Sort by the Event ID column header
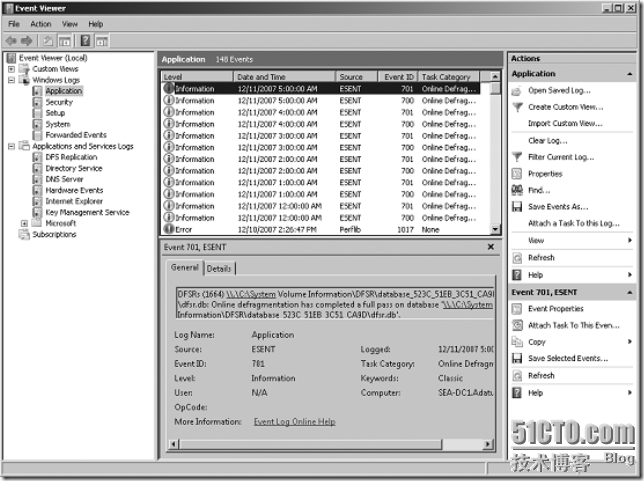Image resolution: width=644 pixels, height=481 pixels. (x=397, y=77)
